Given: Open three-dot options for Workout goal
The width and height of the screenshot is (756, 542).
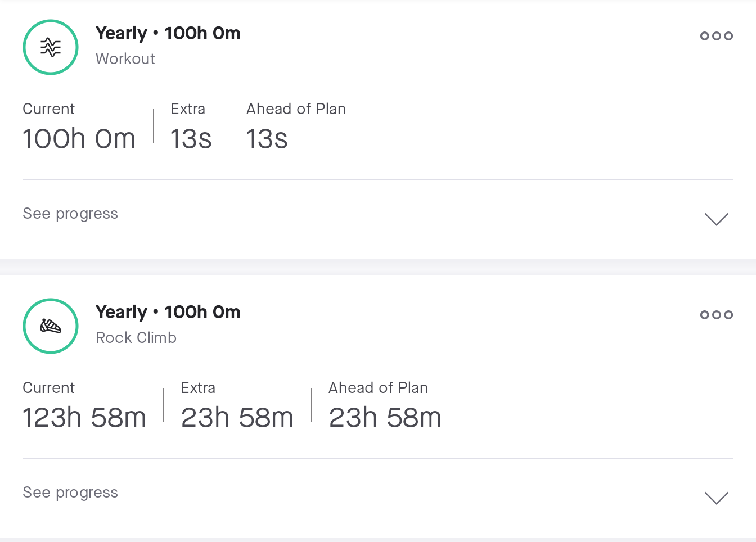Looking at the screenshot, I should [717, 36].
